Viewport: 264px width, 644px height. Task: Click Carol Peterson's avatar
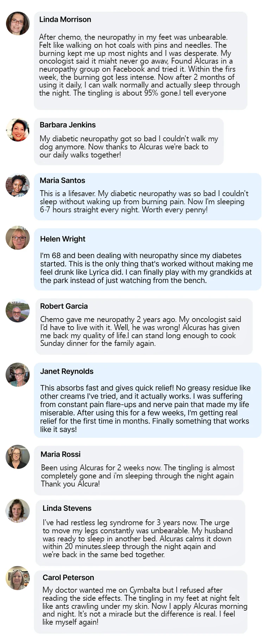pos(18,578)
